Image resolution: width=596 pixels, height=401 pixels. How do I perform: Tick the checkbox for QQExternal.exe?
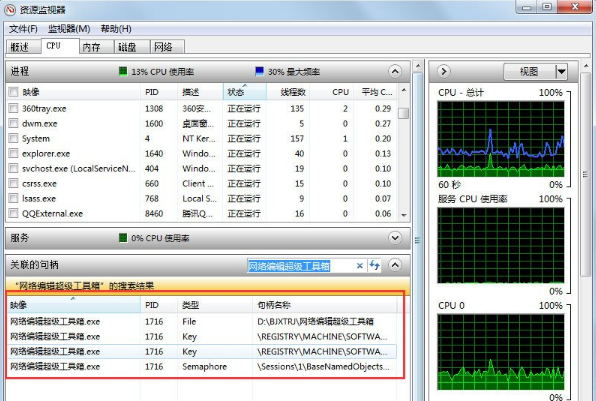tap(13, 213)
